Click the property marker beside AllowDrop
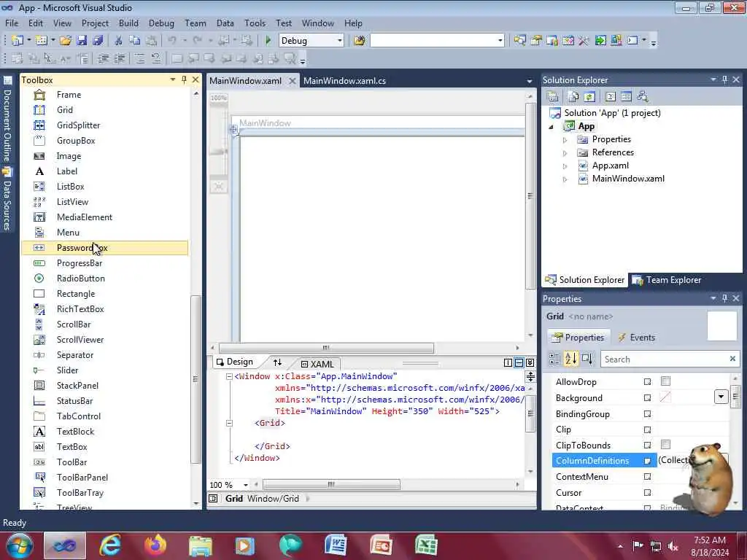Viewport: 747px width, 560px height. point(647,382)
